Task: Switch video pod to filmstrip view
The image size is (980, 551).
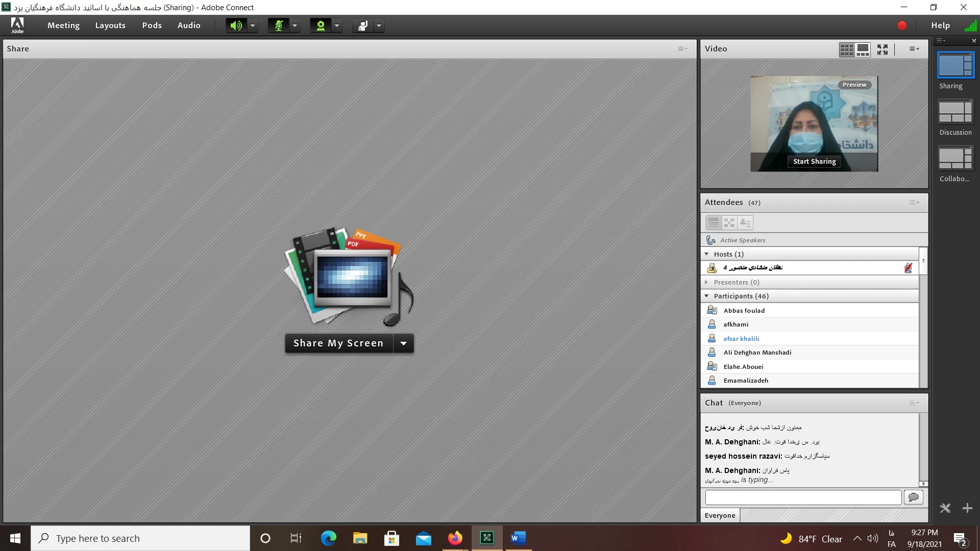Action: click(863, 49)
